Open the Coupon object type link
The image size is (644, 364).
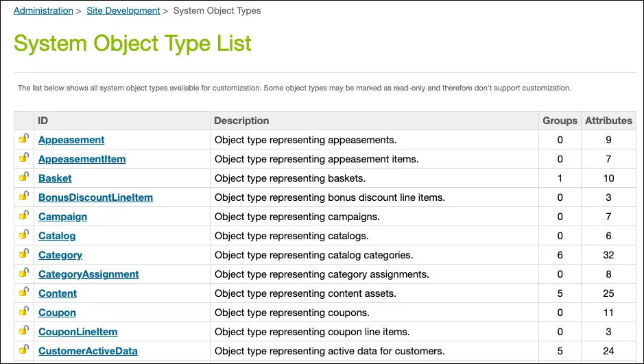(57, 313)
